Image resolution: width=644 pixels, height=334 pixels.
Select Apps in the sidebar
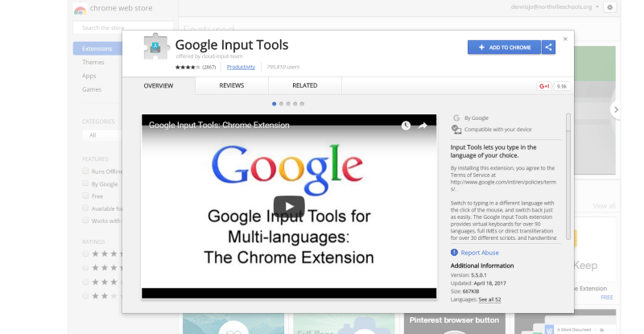[89, 76]
